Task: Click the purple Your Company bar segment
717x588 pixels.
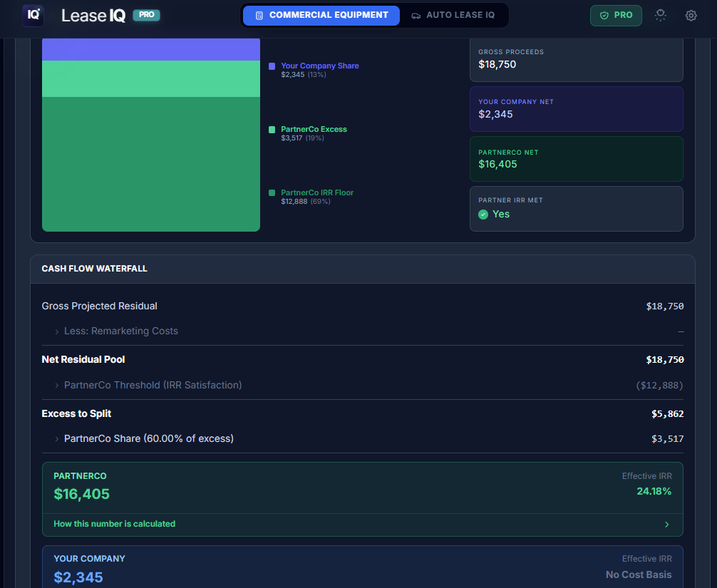Action: [x=151, y=49]
